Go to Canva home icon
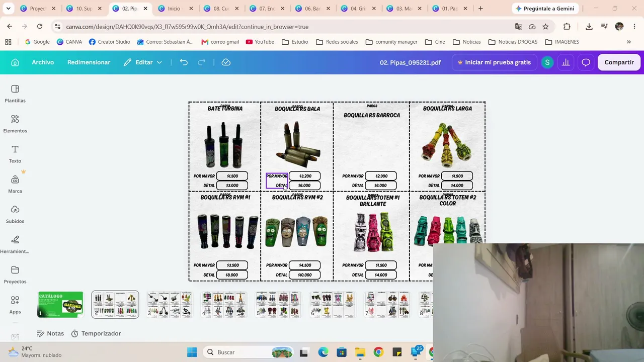644x362 pixels. coord(15,62)
